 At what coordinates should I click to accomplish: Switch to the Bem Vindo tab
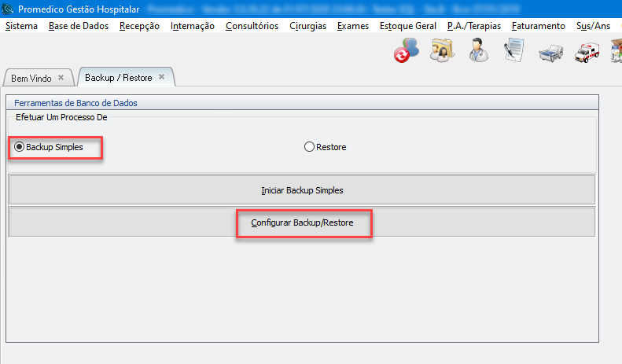(31, 79)
